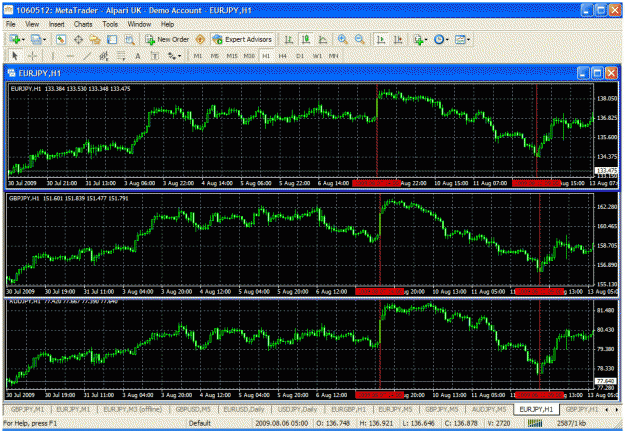Viewport: 625px width, 431px height.
Task: Toggle Chart Shift on the chart
Action: click(x=398, y=39)
